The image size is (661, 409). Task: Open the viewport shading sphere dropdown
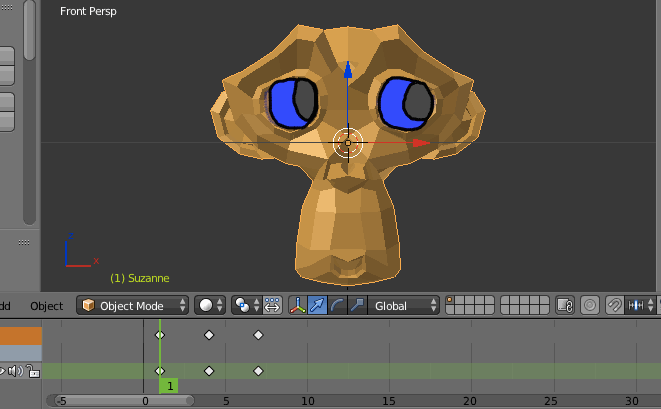[210, 305]
